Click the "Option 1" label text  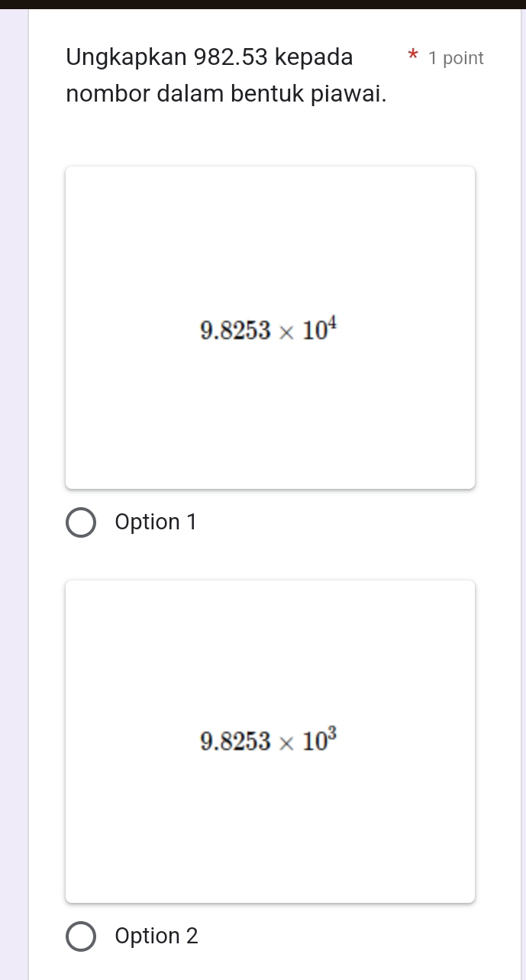point(156,522)
